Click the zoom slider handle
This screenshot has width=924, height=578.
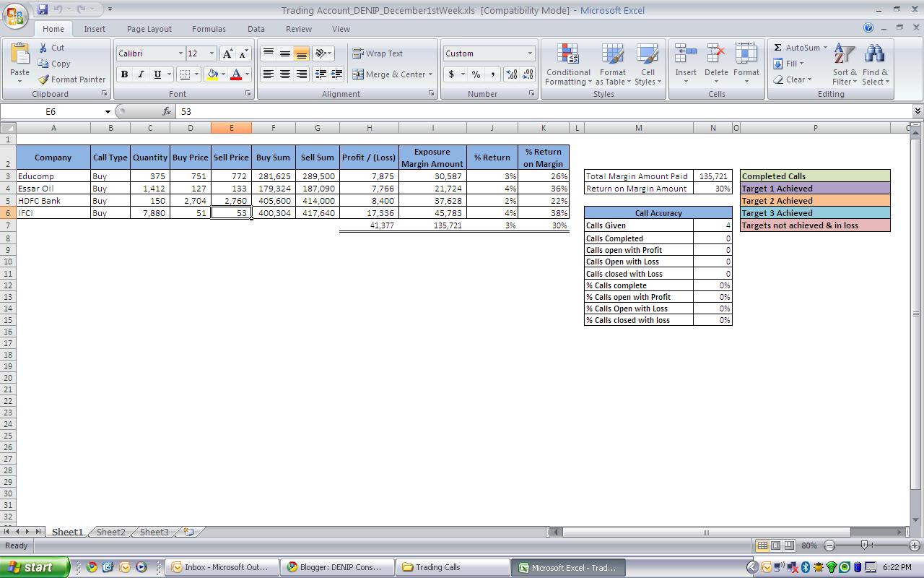tap(864, 545)
